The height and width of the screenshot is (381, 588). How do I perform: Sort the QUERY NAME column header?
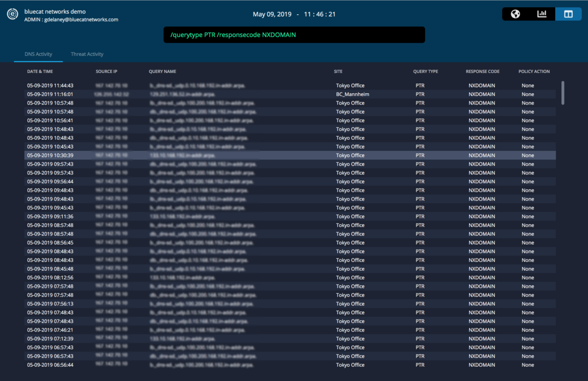[x=162, y=71]
